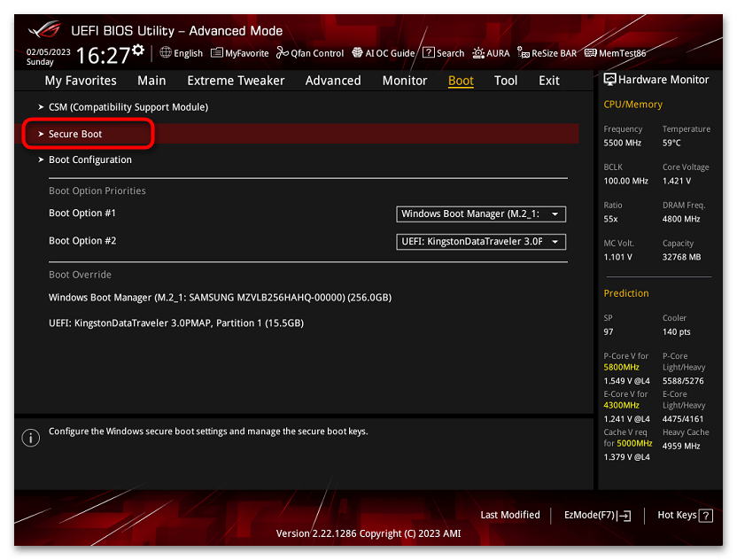The width and height of the screenshot is (737, 560).
Task: Click the 4800 MHz DRAM frequency value
Action: pyautogui.click(x=681, y=219)
